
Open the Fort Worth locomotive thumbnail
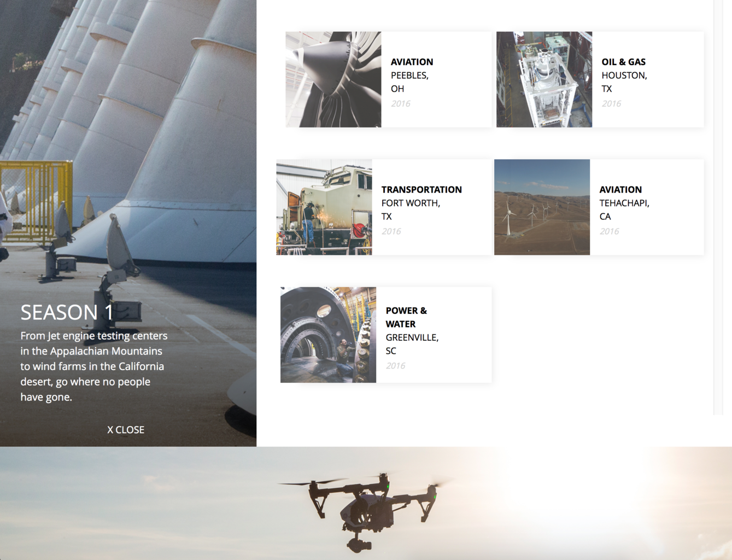[x=324, y=207]
